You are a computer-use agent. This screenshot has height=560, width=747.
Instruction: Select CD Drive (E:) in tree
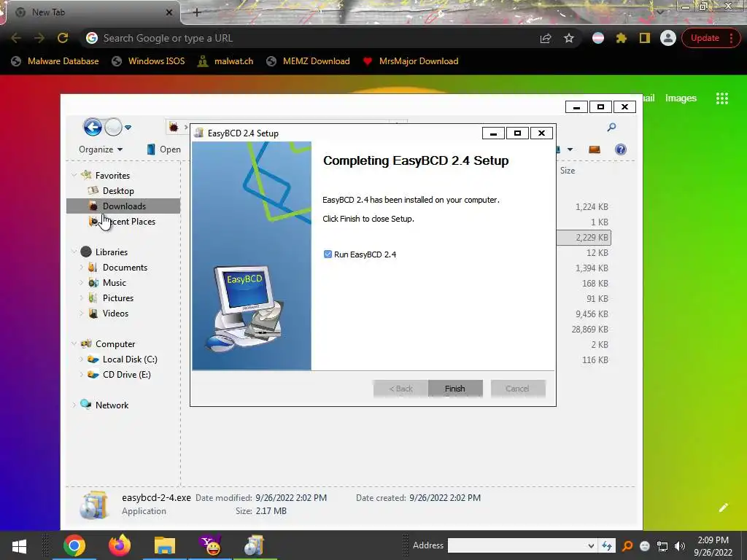[126, 375]
